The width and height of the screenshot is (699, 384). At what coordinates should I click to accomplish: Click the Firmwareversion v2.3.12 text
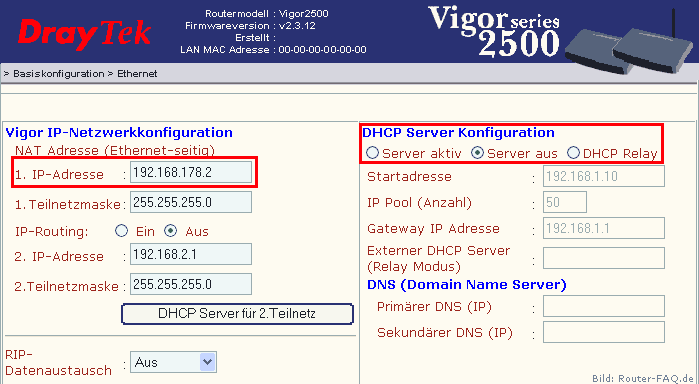(x=250, y=26)
